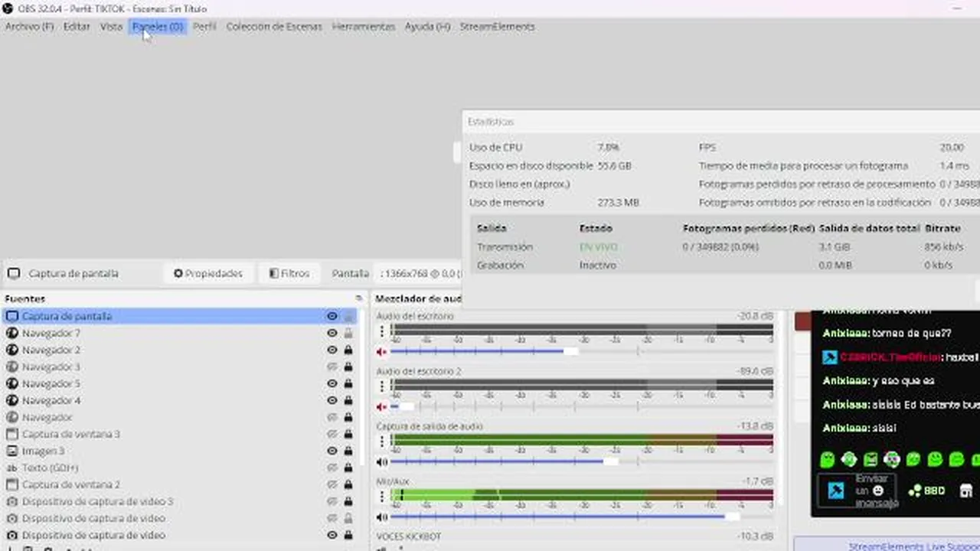
Task: Click the camera icon of Dispositivo de captura de video 3
Action: 12,501
